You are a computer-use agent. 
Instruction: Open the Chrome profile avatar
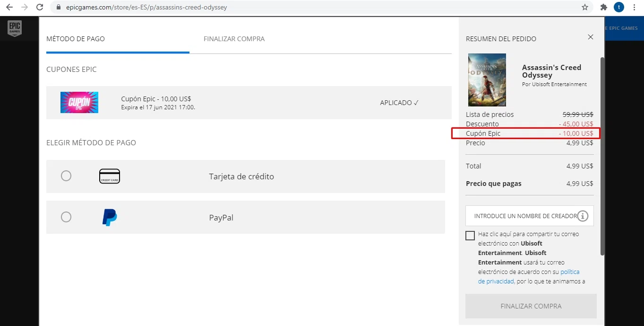coord(618,8)
